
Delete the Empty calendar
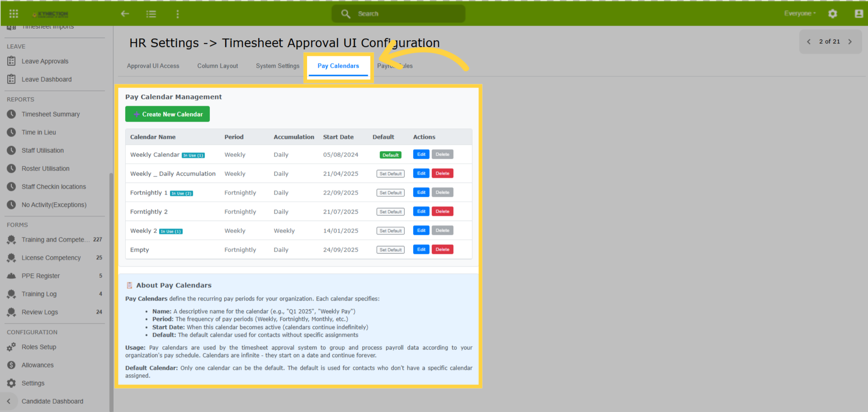[442, 249]
